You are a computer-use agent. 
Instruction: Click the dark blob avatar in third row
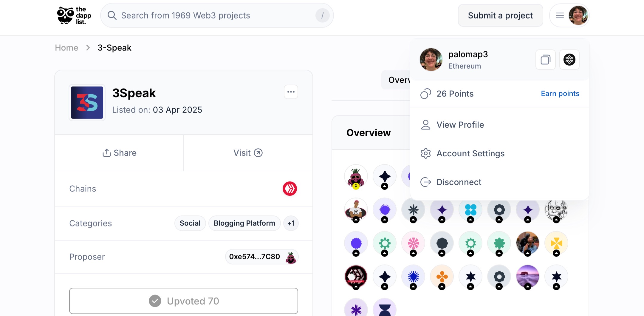click(x=442, y=243)
